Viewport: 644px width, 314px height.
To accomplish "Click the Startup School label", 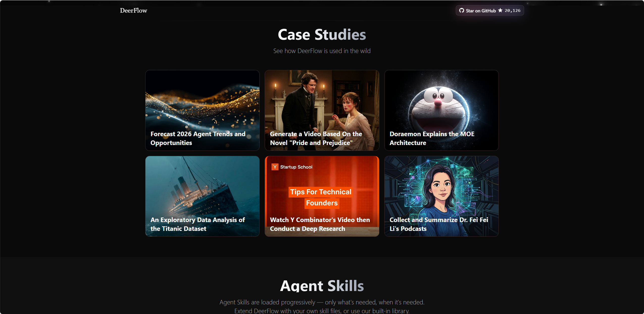I will click(x=296, y=167).
